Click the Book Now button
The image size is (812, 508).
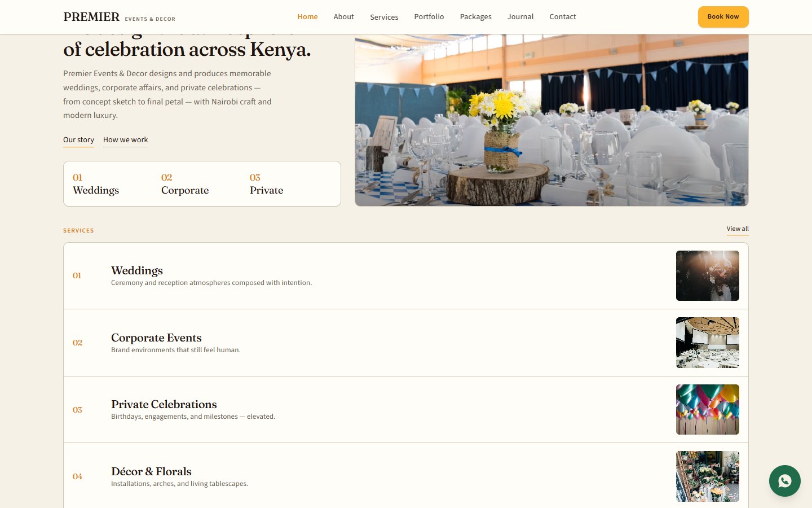coord(723,17)
